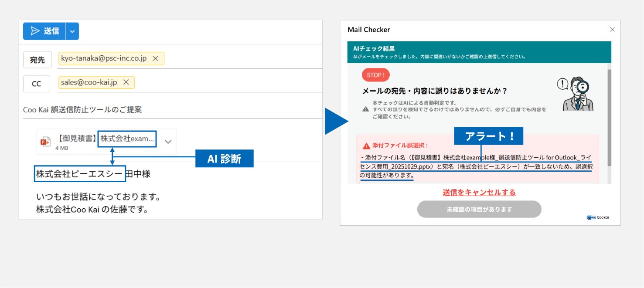Click the red warning icon beside 添付ファイル誤選択
This screenshot has width=644, height=288.
(366, 145)
